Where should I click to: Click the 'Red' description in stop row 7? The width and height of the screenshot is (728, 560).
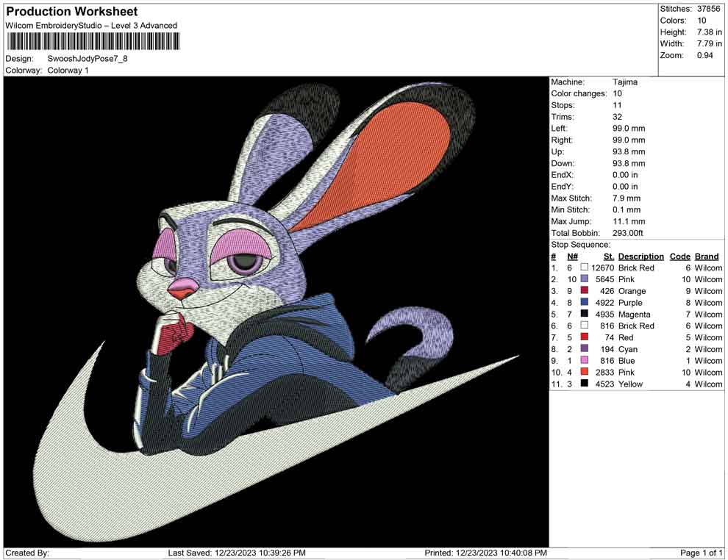(x=626, y=337)
